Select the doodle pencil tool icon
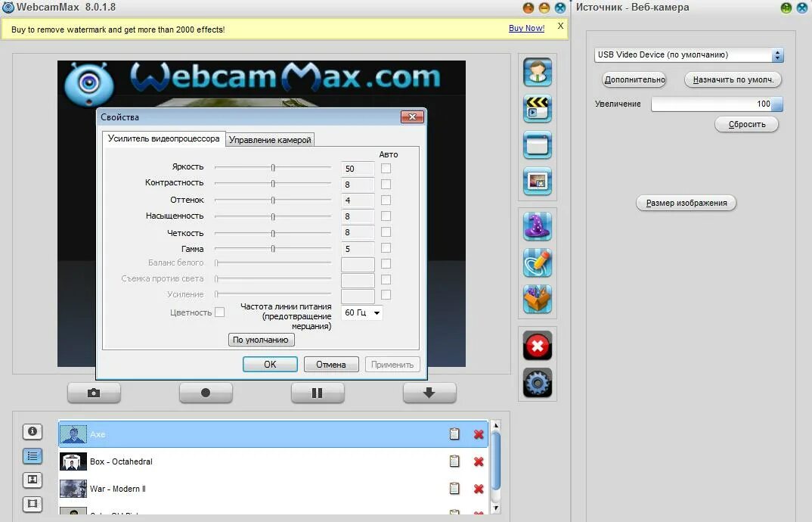This screenshot has width=812, height=522. tap(537, 263)
